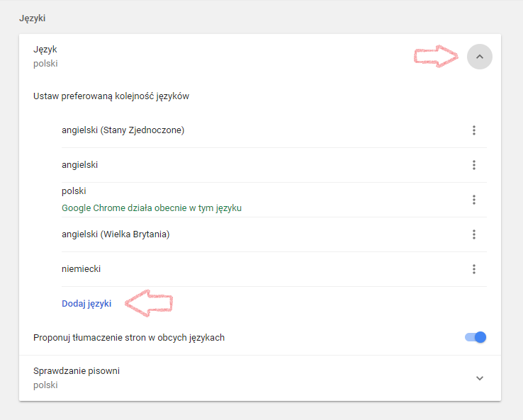Viewport: 523px width, 420px height.
Task: Open three-dot menu beside plain angielski
Action: 473,165
